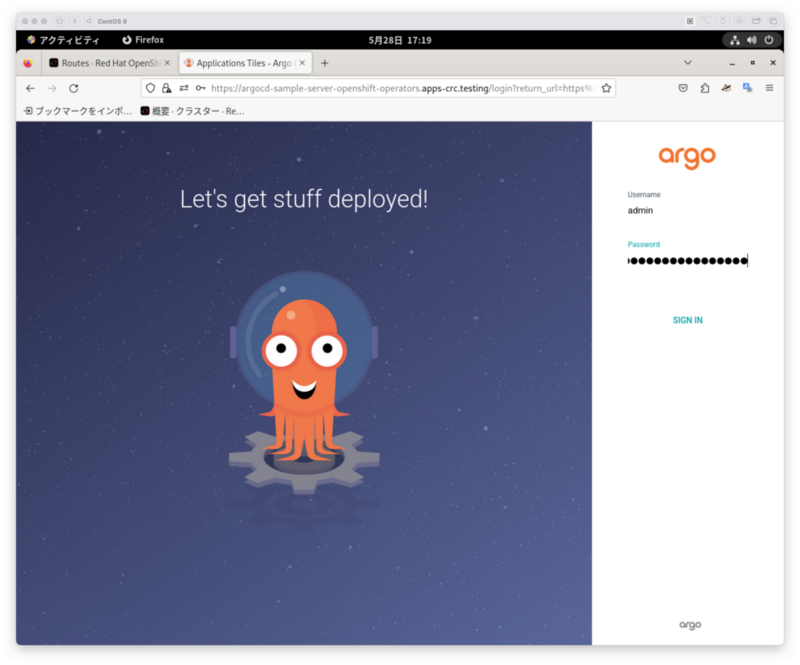This screenshot has height=665, width=800.
Task: Minimize the Firefox window
Action: 732,63
